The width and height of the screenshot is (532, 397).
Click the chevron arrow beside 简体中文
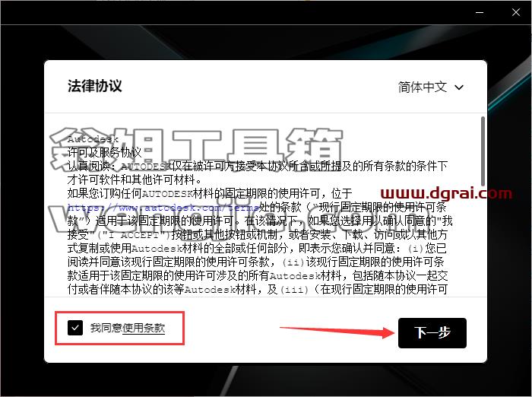pyautogui.click(x=459, y=87)
